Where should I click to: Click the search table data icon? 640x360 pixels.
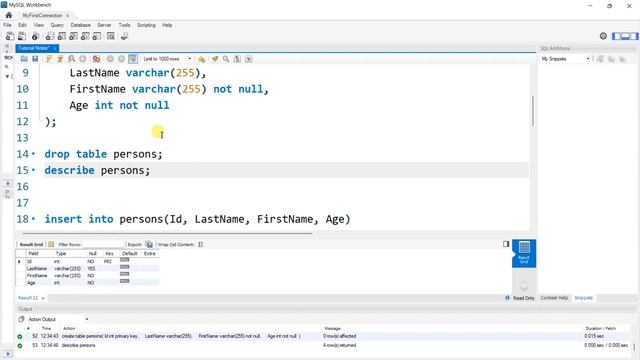point(111,36)
